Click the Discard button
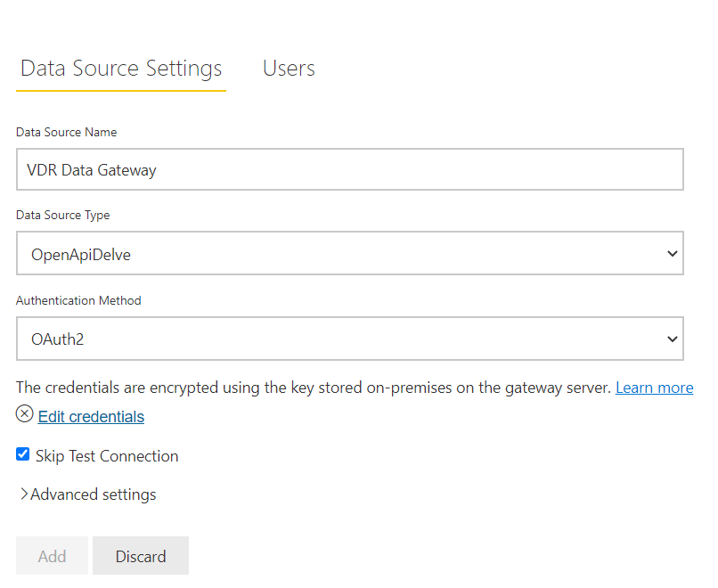Image resolution: width=718 pixels, height=588 pixels. pyautogui.click(x=141, y=556)
